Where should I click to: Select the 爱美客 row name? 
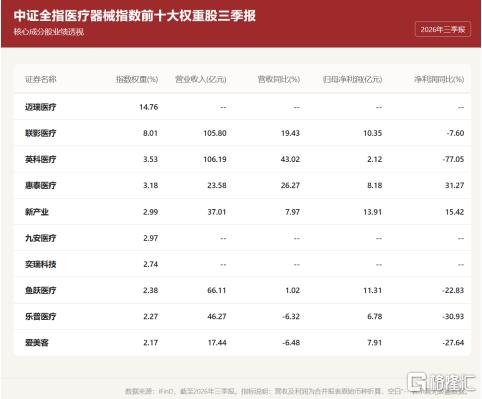[x=37, y=343]
